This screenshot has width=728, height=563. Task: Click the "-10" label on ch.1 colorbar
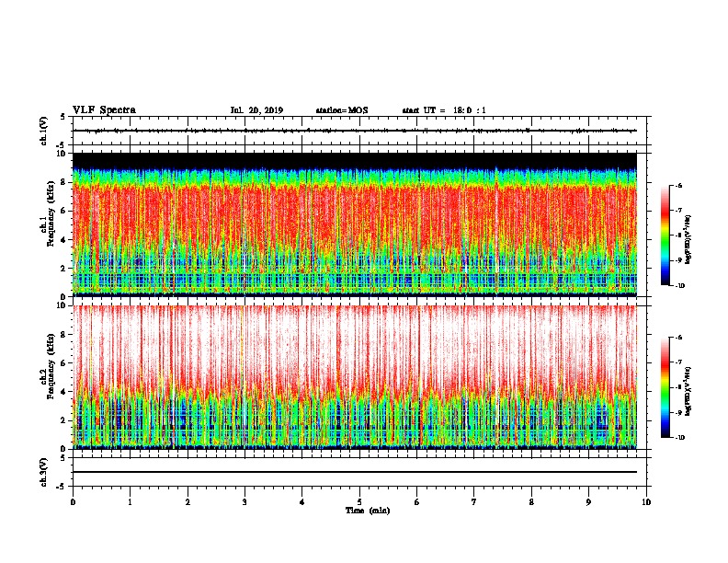(680, 285)
